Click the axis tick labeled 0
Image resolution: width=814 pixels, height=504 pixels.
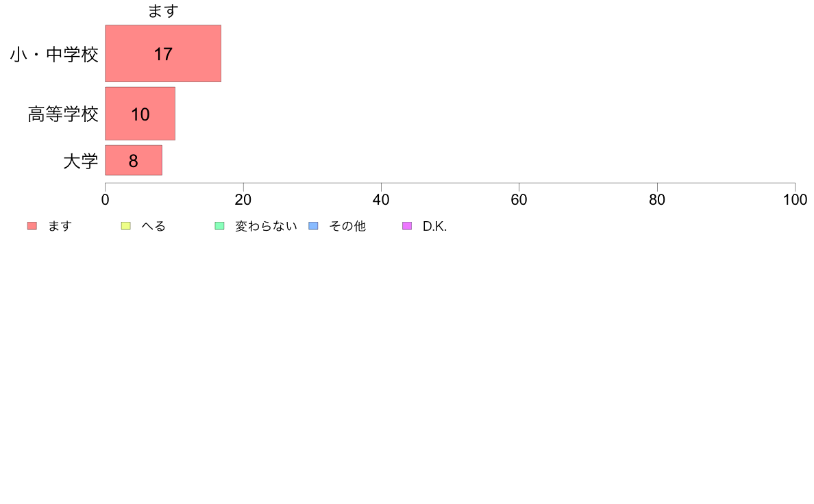(x=106, y=200)
